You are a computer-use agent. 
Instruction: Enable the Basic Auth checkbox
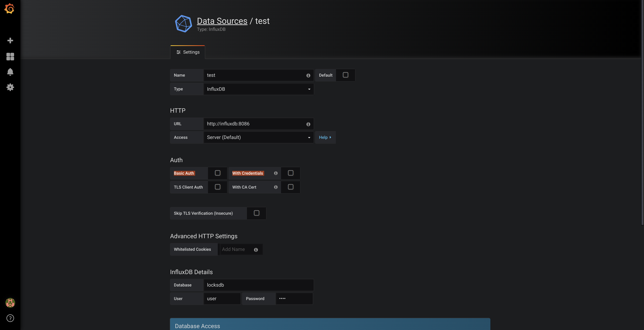pos(218,173)
